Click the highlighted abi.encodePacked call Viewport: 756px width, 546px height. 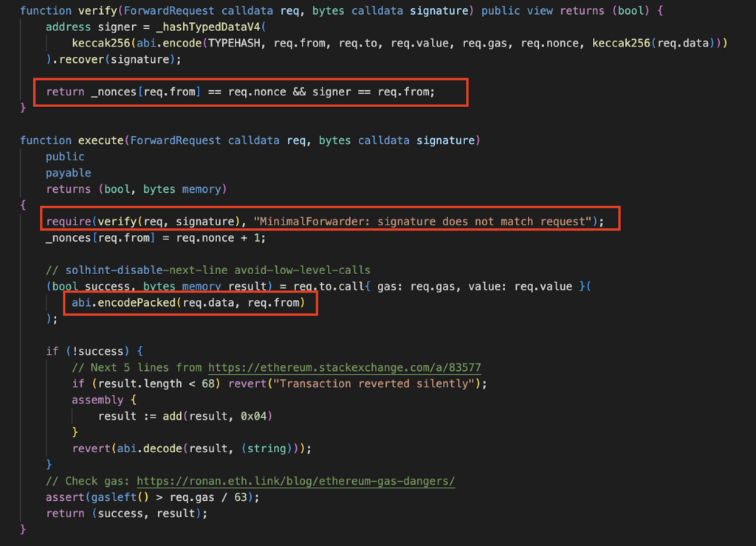188,302
